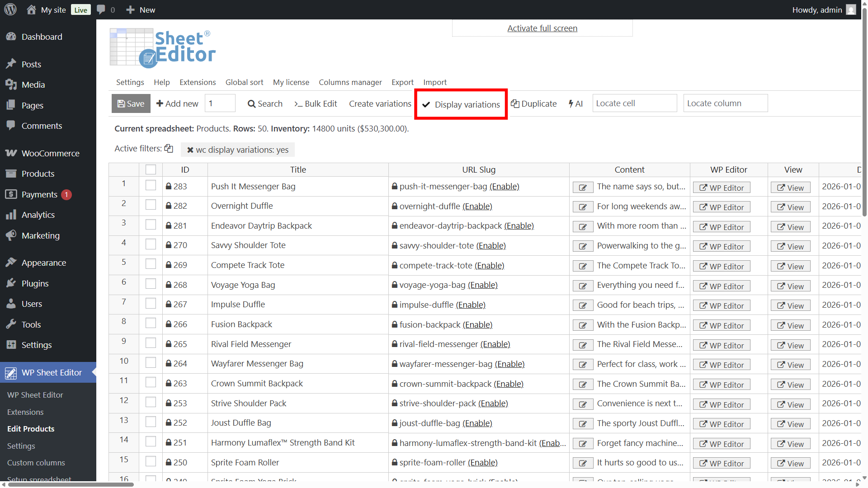Toggle the Display variations option
868x488 pixels.
[x=461, y=104]
